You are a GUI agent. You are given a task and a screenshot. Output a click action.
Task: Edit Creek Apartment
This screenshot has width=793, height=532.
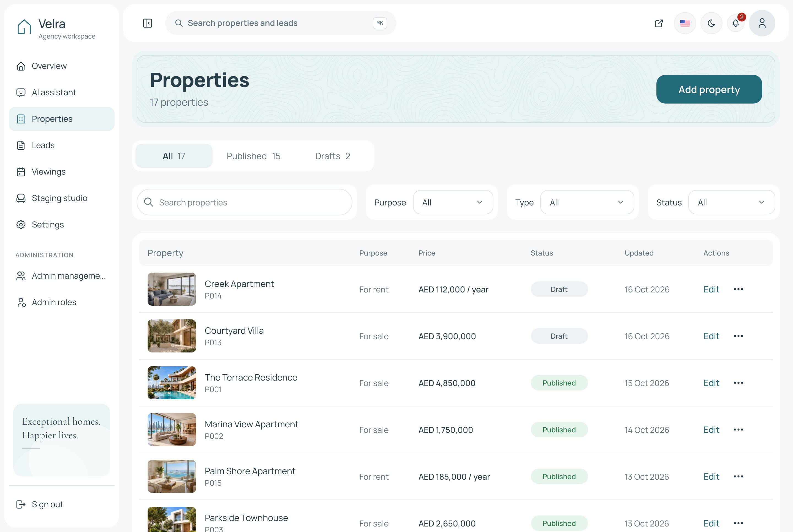(x=711, y=289)
